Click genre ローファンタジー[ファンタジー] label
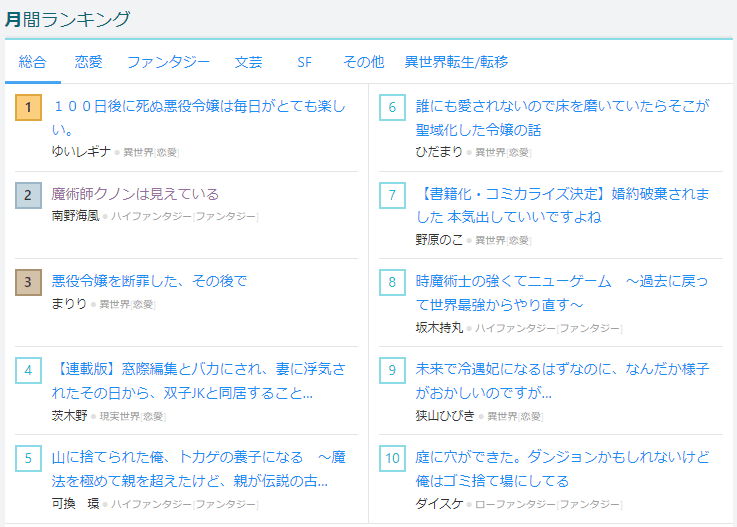Image resolution: width=737 pixels, height=527 pixels. 549,504
